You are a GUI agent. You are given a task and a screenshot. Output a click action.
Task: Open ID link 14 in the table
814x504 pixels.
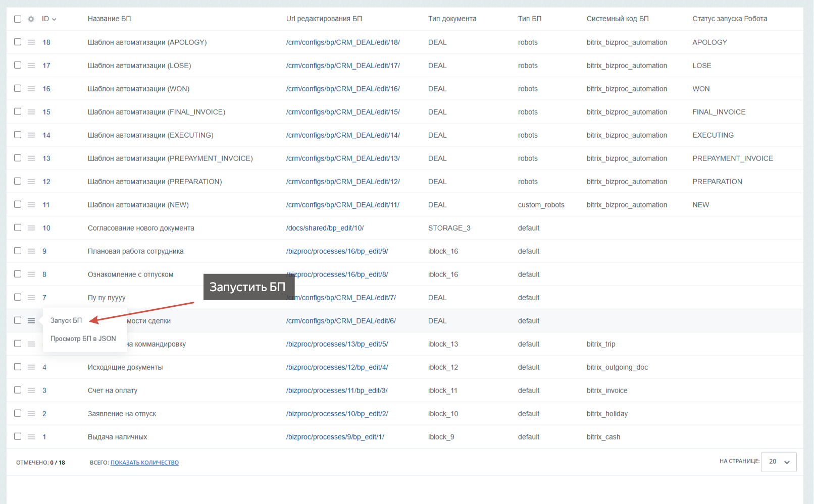click(x=46, y=135)
